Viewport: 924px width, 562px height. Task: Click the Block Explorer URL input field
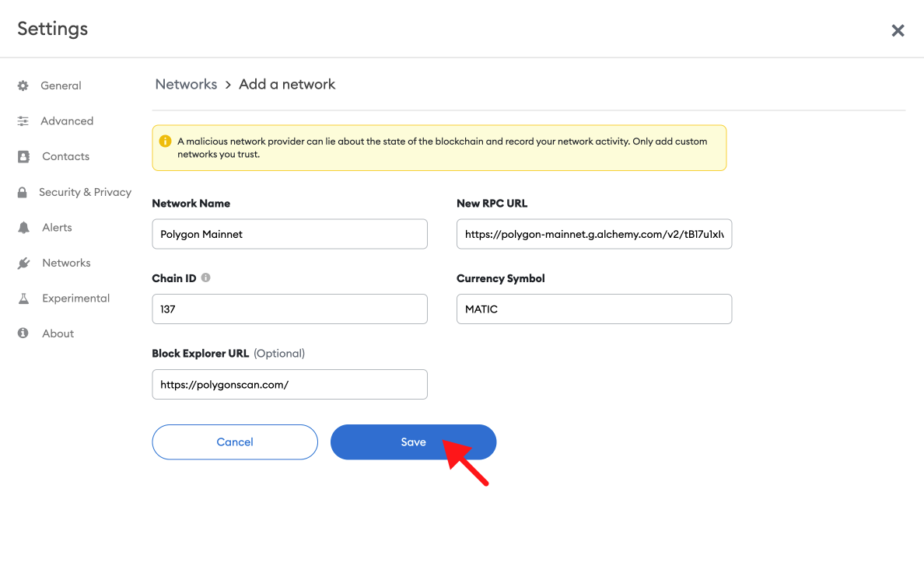click(x=289, y=384)
